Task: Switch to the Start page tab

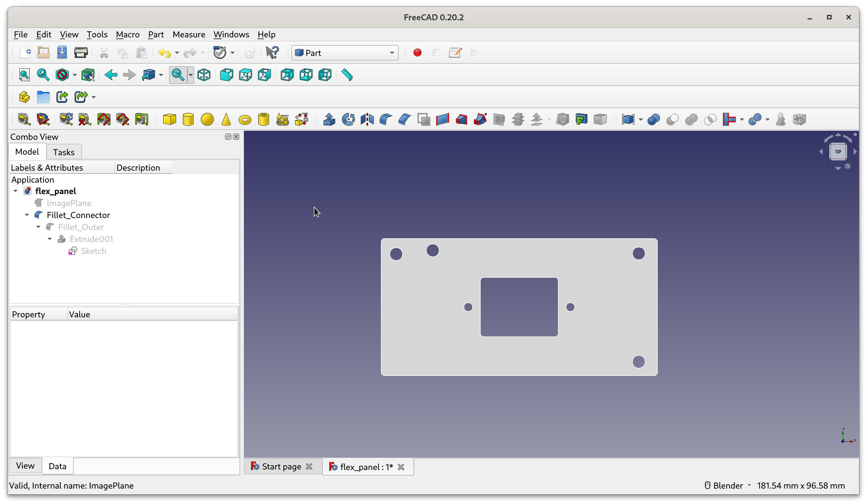Action: pyautogui.click(x=281, y=467)
